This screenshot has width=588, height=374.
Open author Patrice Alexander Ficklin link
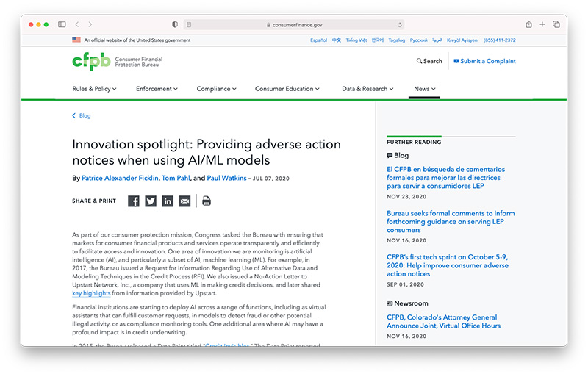coord(120,178)
